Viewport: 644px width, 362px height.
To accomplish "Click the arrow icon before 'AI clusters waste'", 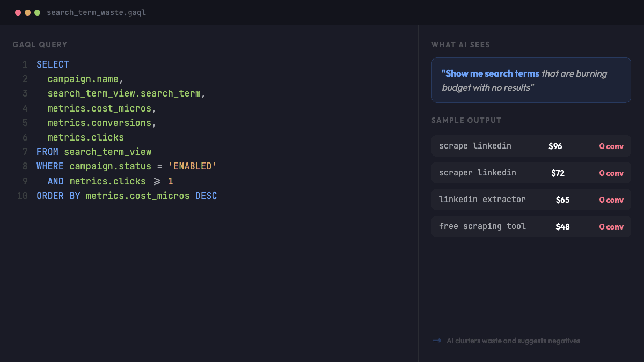I will 436,341.
